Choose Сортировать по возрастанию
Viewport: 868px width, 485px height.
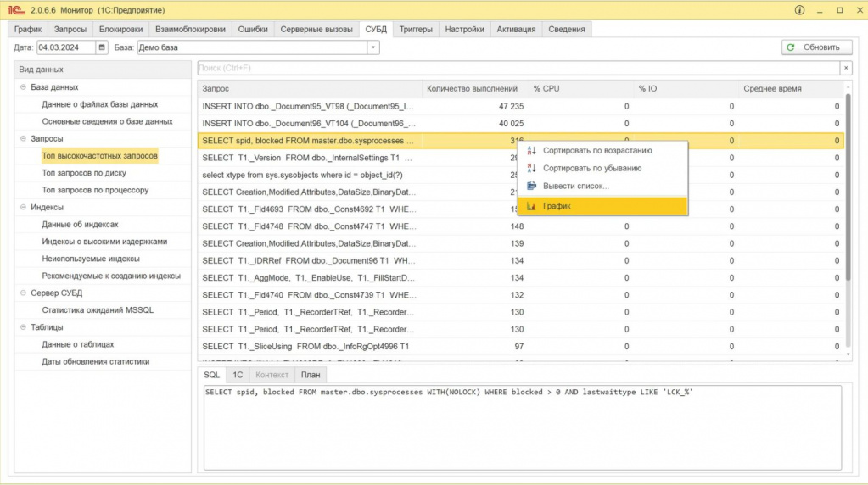coord(602,150)
